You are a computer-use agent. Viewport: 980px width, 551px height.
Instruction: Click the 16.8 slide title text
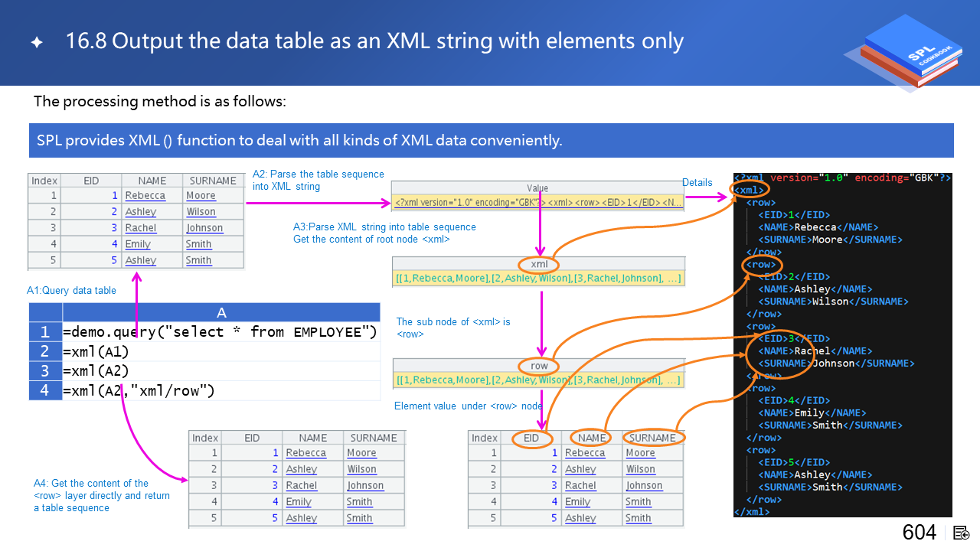pos(374,41)
